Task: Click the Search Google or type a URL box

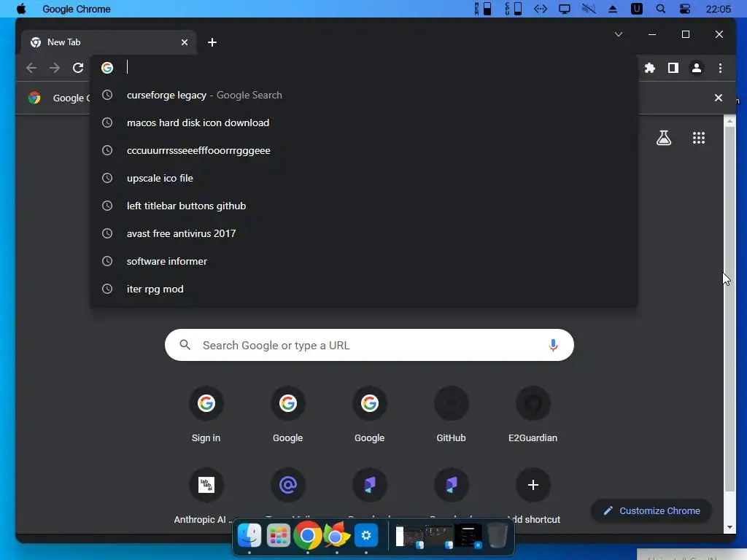Action: (x=369, y=345)
